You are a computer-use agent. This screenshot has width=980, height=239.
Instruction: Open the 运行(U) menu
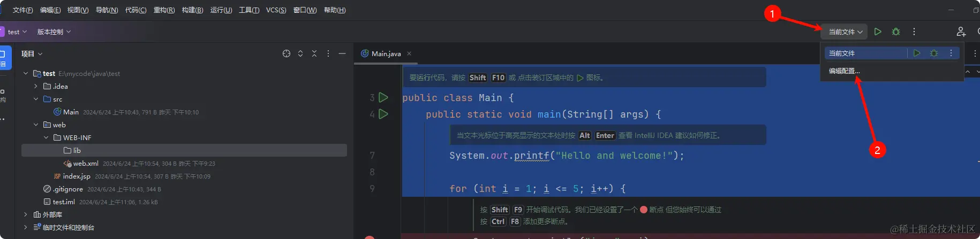221,10
